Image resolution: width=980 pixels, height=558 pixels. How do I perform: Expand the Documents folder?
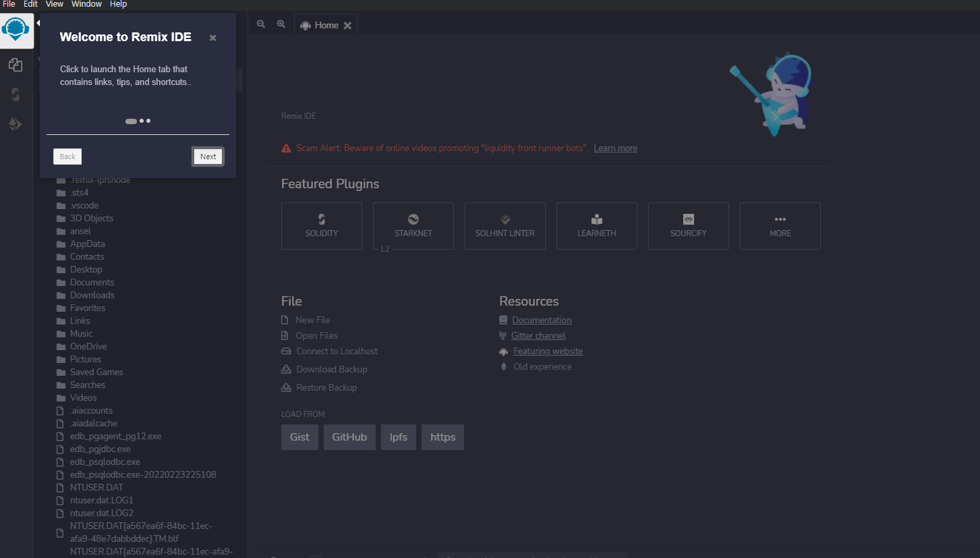click(92, 283)
